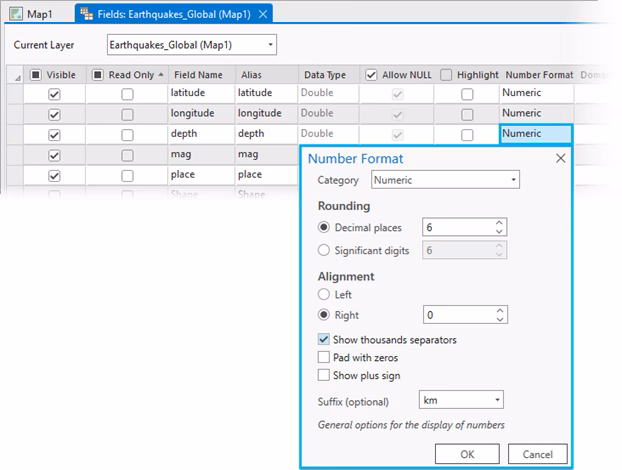Check Read Only for the place field

click(127, 176)
